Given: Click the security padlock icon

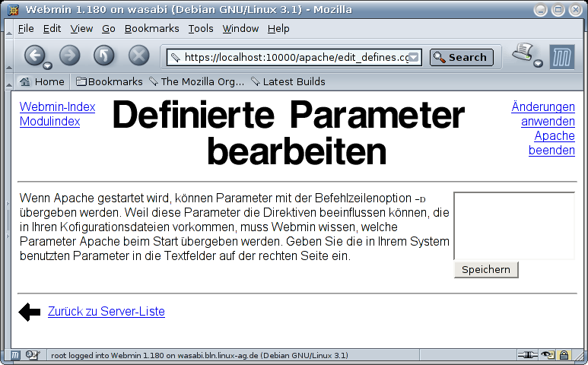Looking at the screenshot, I should point(564,355).
